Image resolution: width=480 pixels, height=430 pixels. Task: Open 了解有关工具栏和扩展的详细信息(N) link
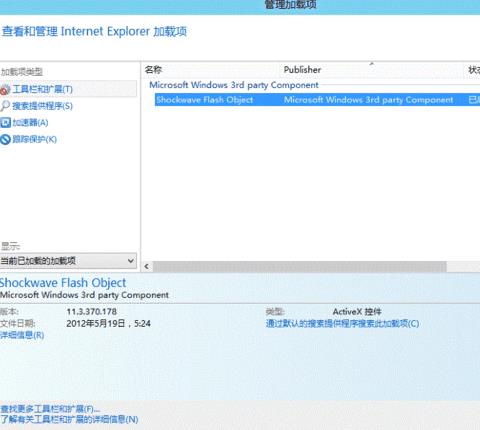pyautogui.click(x=69, y=419)
